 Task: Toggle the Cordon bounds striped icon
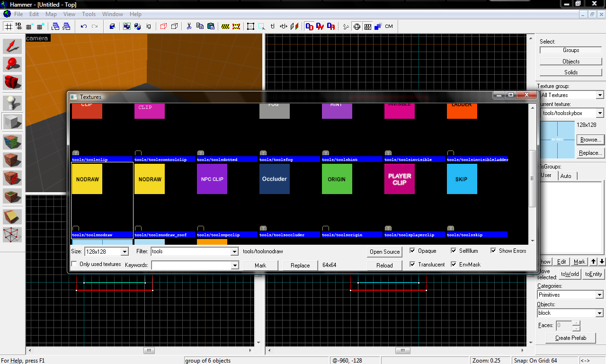[x=225, y=27]
